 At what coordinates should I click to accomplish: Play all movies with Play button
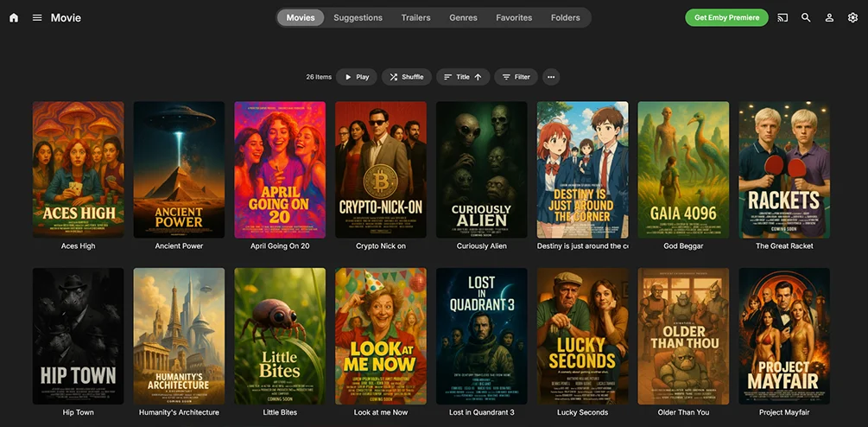[357, 77]
